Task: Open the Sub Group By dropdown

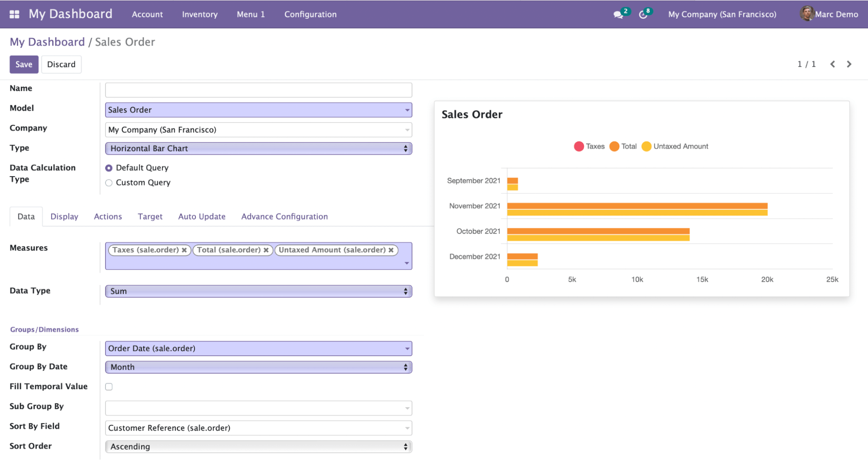Action: (x=258, y=408)
